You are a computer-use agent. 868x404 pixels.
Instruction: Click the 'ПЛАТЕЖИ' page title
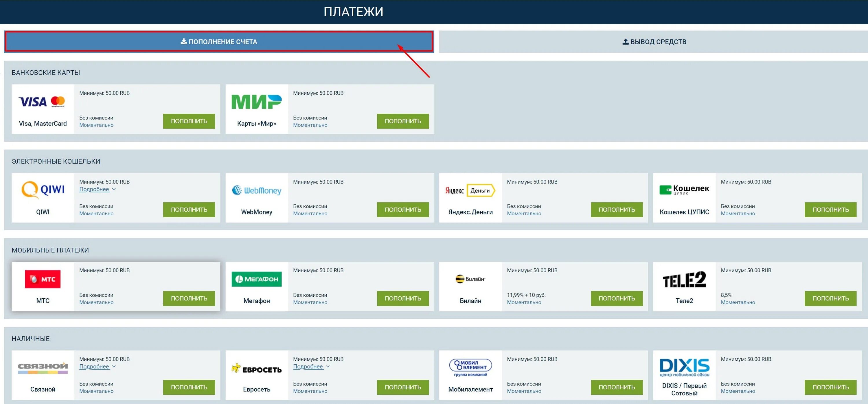tap(353, 12)
